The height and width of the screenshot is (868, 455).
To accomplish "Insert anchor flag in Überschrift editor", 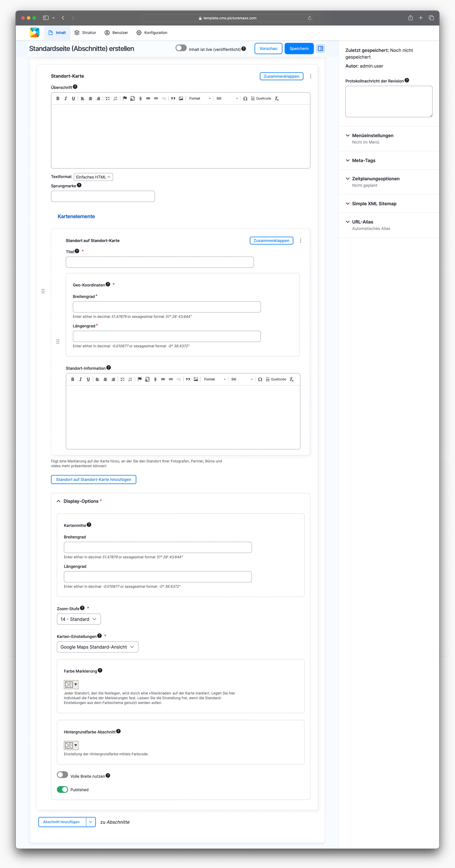I will [125, 98].
